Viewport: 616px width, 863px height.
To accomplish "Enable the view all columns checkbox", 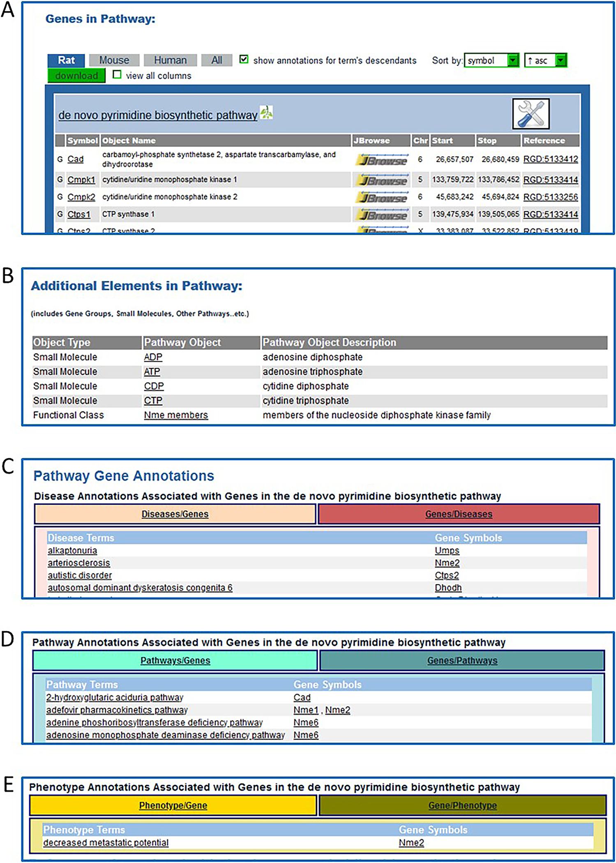I will (x=117, y=75).
